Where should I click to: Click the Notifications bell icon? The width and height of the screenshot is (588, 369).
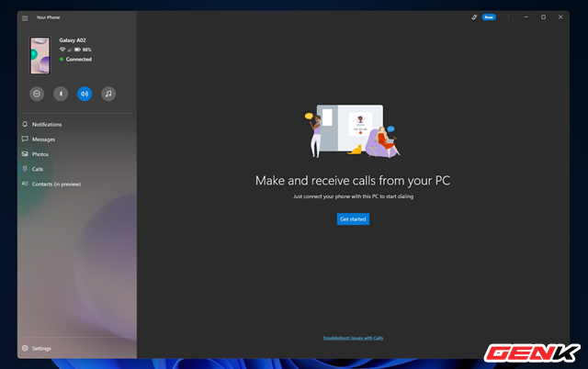click(x=25, y=124)
